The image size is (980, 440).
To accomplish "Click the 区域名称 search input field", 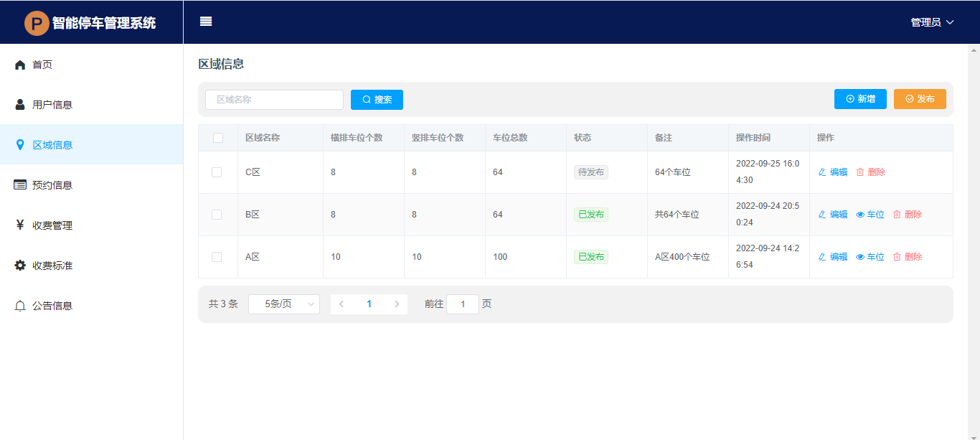I will 274,100.
